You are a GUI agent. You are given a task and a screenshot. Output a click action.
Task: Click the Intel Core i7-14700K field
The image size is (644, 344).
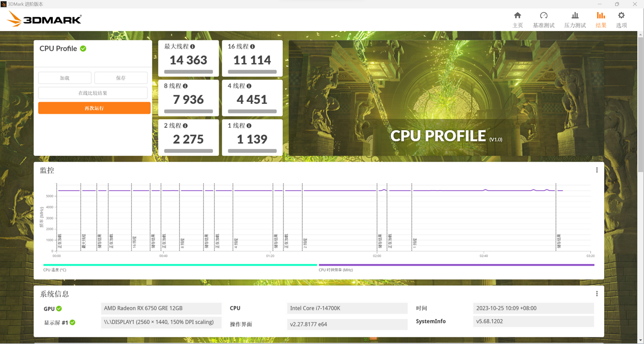point(347,308)
